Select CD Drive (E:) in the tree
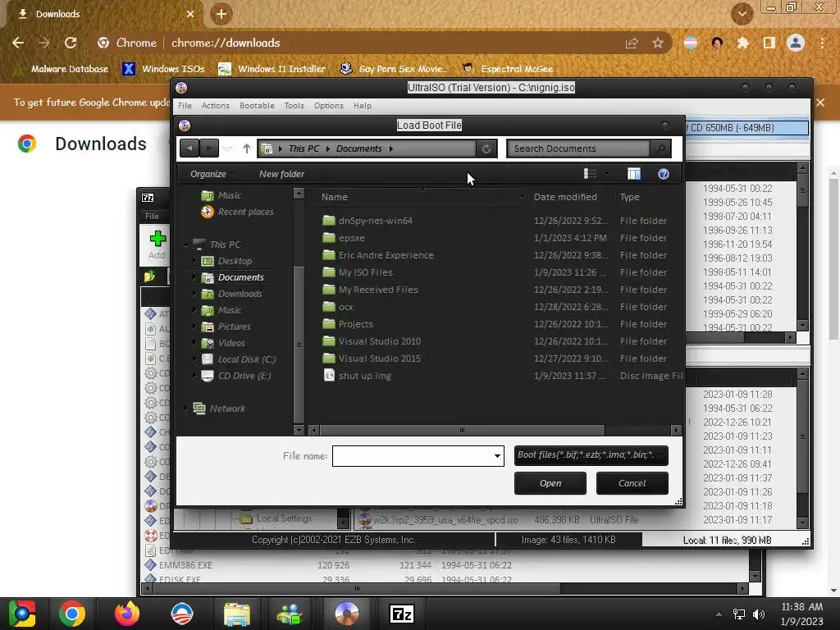 click(x=244, y=376)
